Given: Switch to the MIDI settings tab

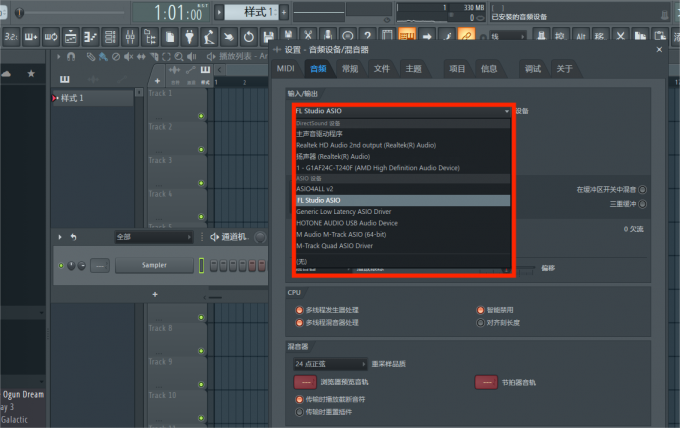Looking at the screenshot, I should tap(286, 69).
